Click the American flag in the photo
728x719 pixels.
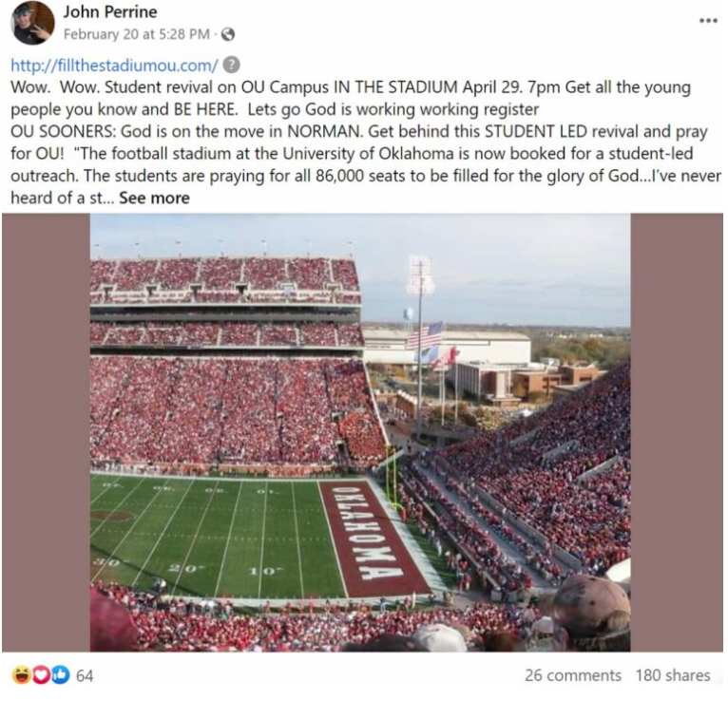click(x=425, y=335)
